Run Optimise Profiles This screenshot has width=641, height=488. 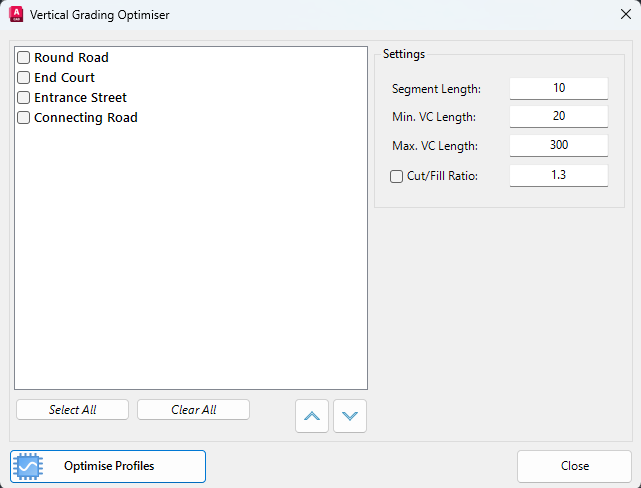pos(108,466)
